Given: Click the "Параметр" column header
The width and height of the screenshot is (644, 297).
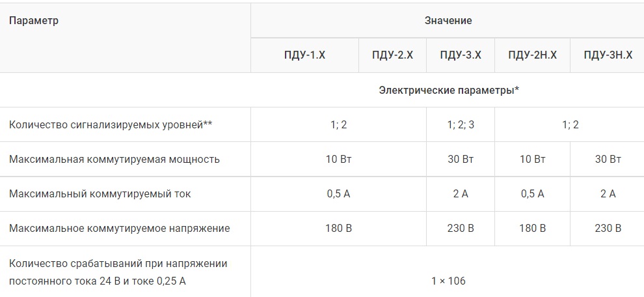Looking at the screenshot, I should pyautogui.click(x=34, y=21).
